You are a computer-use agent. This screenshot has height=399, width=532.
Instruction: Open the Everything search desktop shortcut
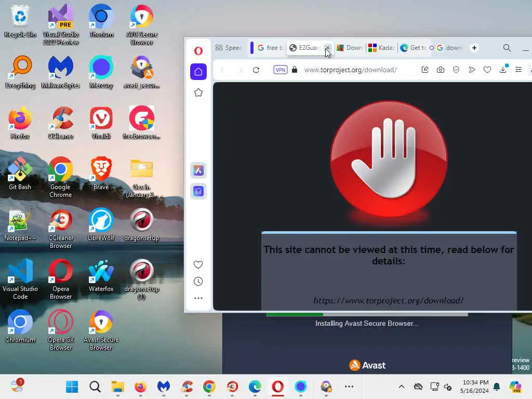click(20, 72)
